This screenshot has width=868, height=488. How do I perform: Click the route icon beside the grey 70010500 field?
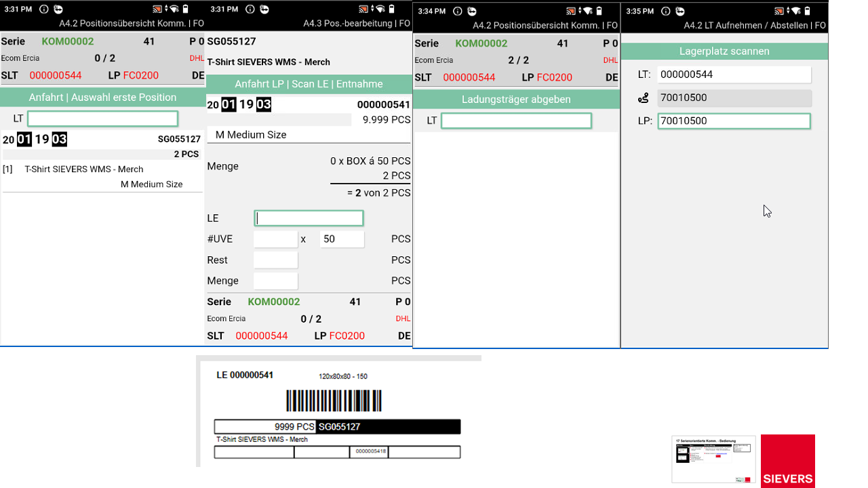pos(644,98)
